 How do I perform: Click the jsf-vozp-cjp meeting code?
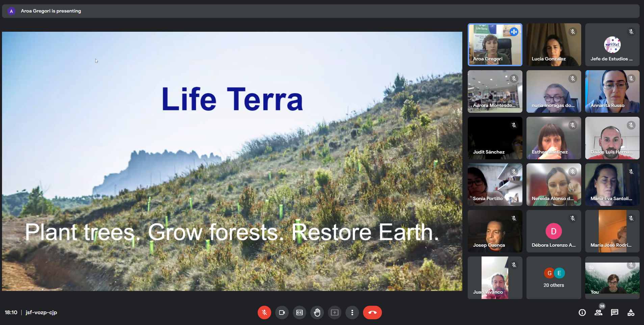[x=41, y=313]
